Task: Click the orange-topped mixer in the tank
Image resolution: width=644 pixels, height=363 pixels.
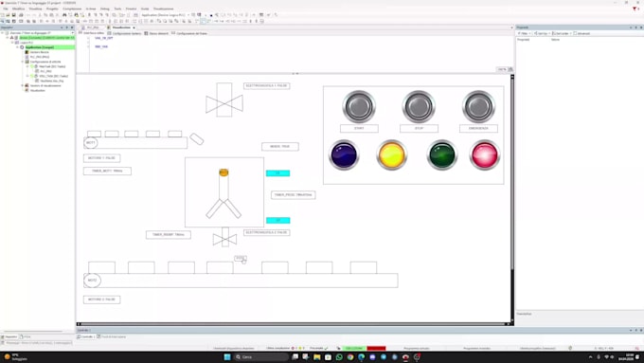Action: pos(224,193)
